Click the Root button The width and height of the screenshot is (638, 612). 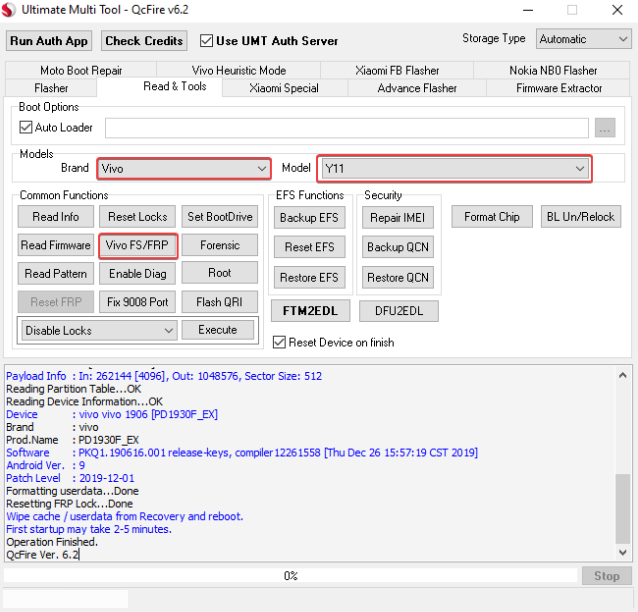[x=220, y=273]
